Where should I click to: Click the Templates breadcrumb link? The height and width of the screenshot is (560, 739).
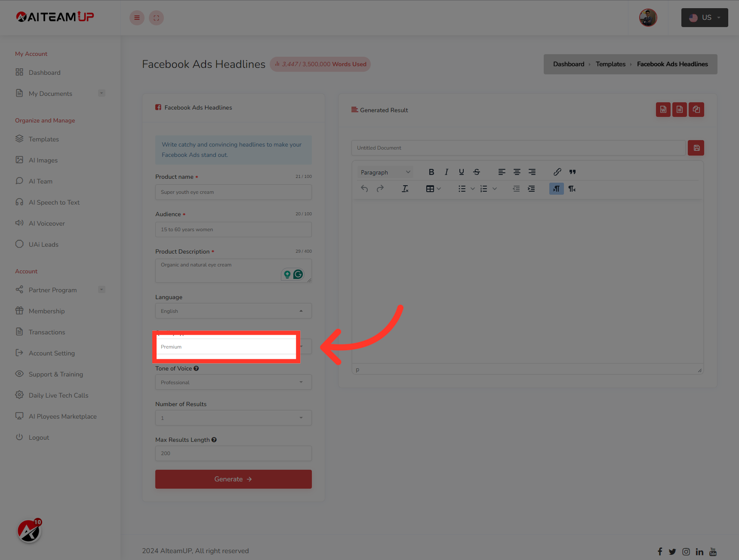tap(611, 64)
